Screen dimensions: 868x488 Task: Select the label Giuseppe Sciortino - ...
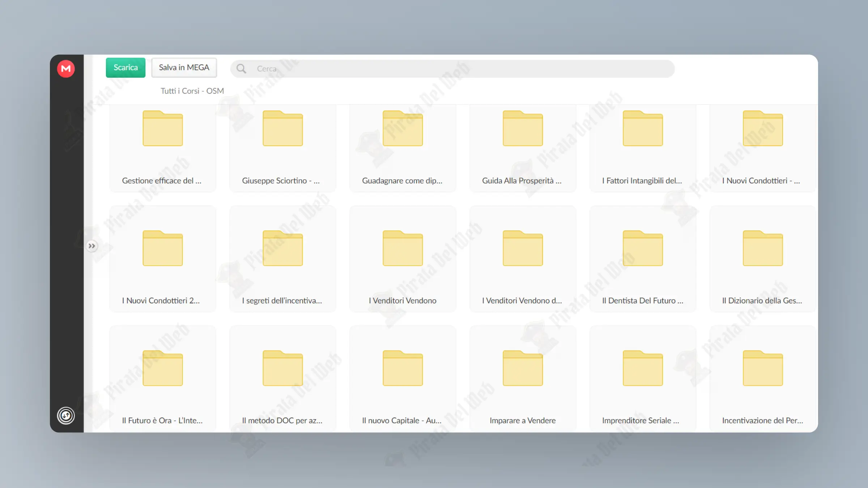281,181
